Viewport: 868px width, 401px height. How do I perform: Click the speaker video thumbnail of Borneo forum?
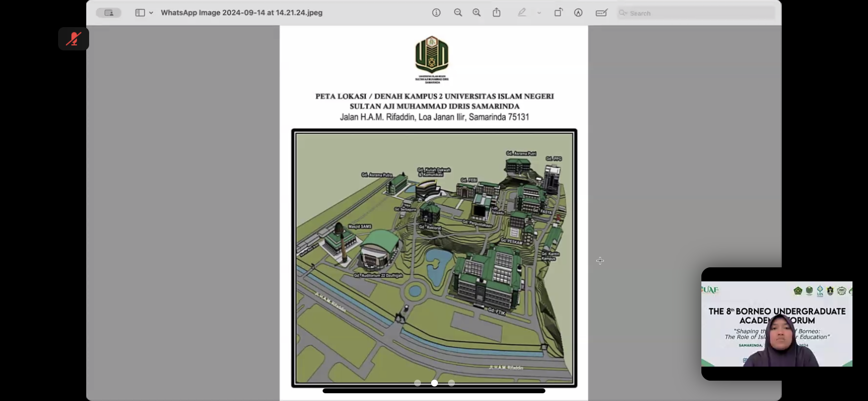777,324
